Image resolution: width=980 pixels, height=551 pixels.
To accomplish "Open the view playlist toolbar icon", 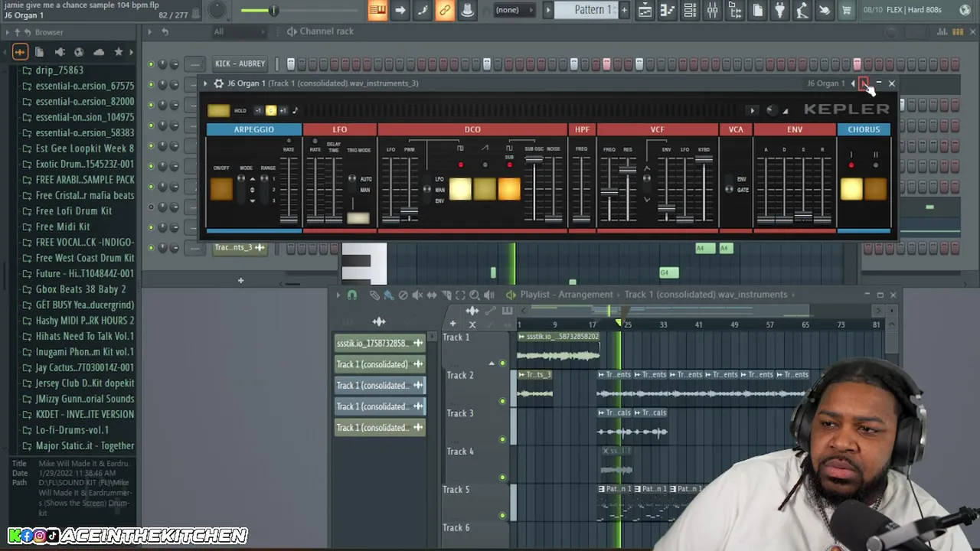I will pos(645,10).
